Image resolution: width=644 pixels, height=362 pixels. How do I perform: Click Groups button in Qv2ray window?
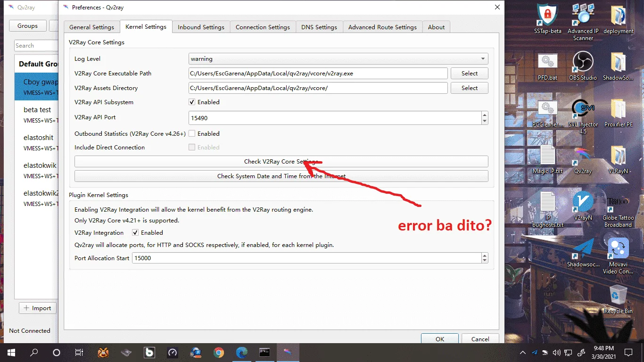pos(28,26)
